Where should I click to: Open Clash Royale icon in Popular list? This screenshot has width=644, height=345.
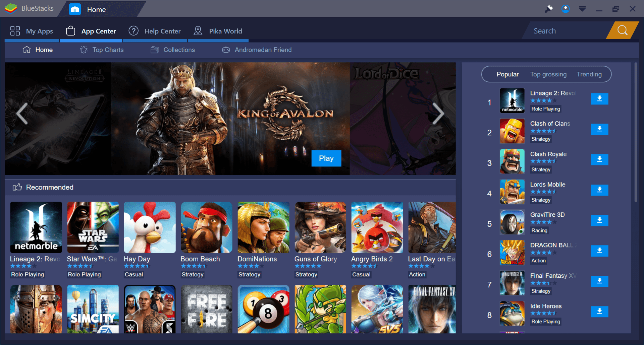[x=512, y=161]
